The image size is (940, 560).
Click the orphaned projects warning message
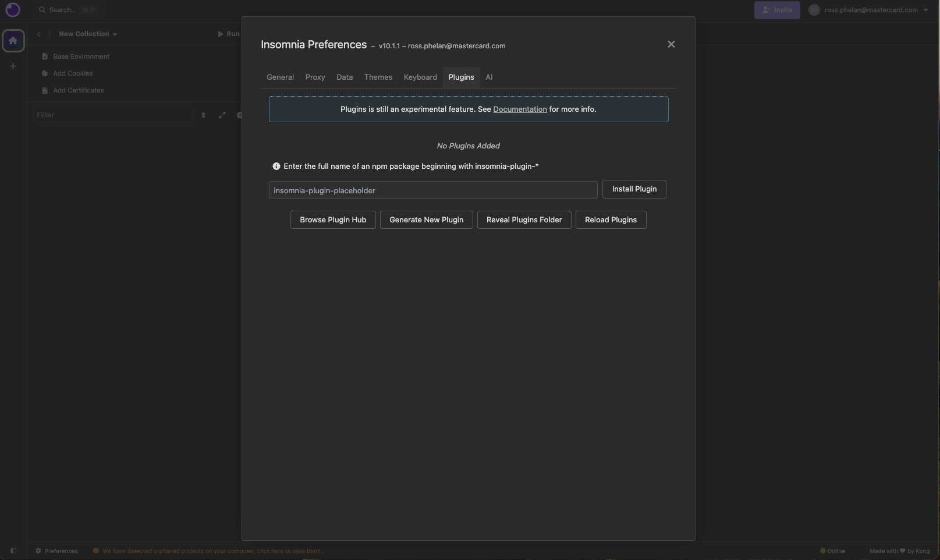pos(211,551)
